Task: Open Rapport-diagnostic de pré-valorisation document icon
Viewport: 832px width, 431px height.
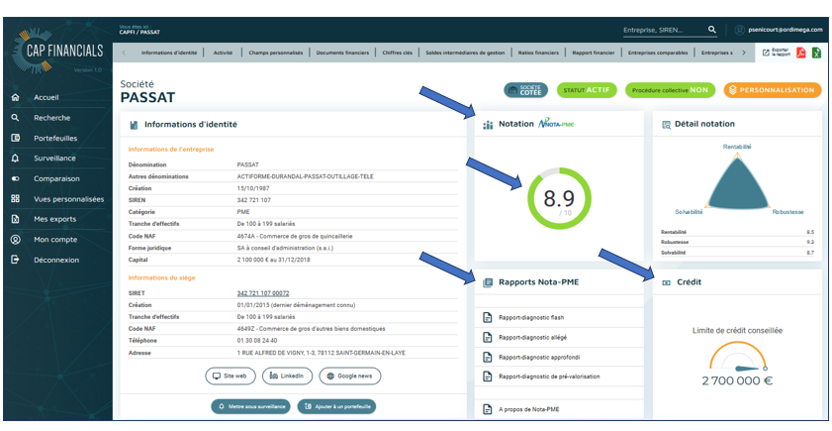Action: tap(487, 376)
